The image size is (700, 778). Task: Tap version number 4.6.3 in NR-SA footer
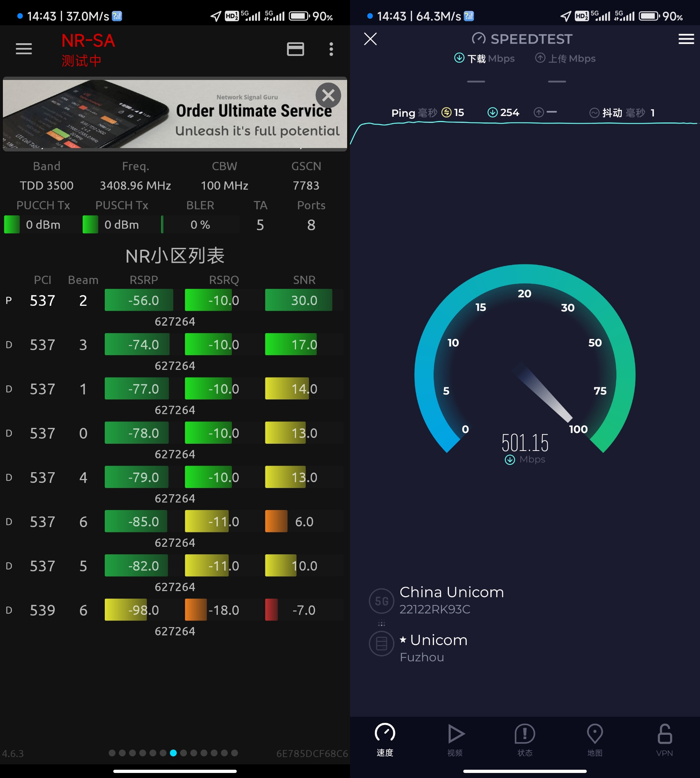coord(13,754)
